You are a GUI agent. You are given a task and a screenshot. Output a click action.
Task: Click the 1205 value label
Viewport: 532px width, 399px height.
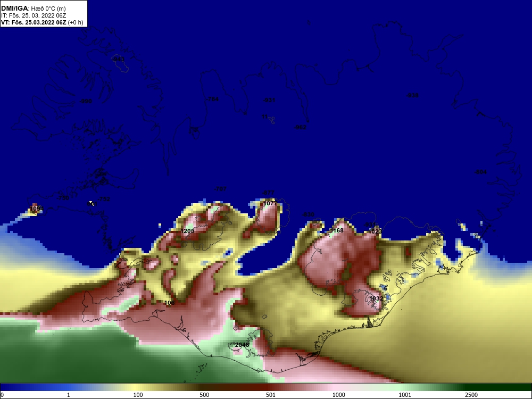(187, 231)
